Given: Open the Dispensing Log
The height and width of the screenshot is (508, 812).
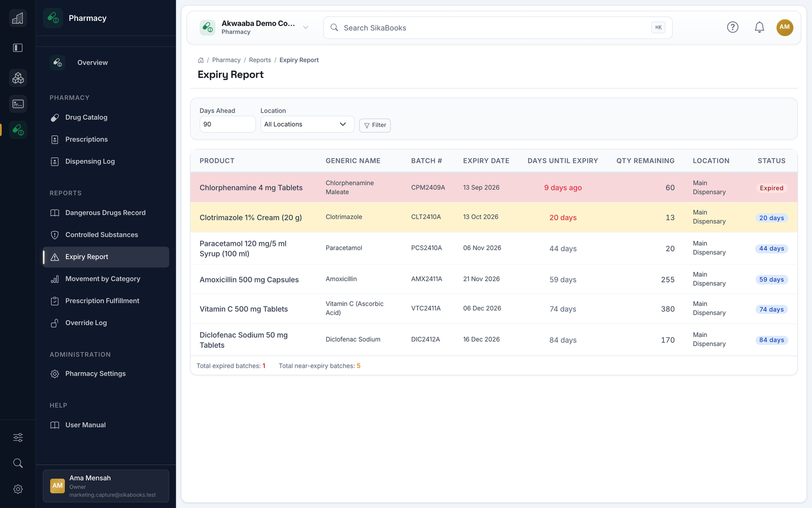Looking at the screenshot, I should pos(106,162).
